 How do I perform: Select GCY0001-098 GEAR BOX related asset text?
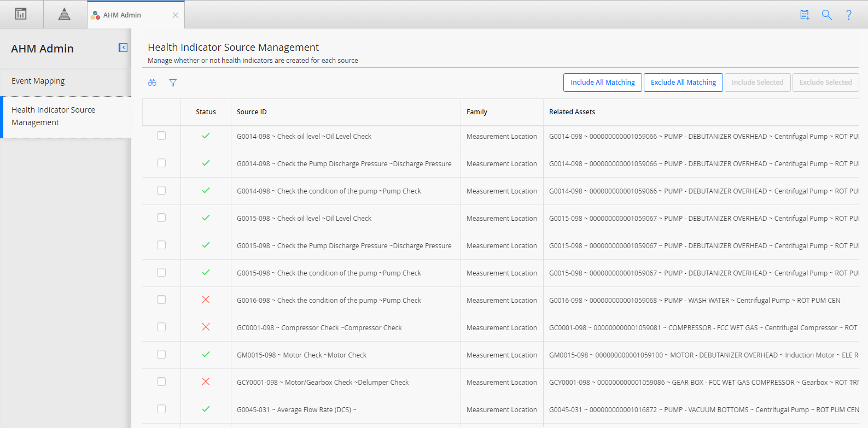[704, 383]
